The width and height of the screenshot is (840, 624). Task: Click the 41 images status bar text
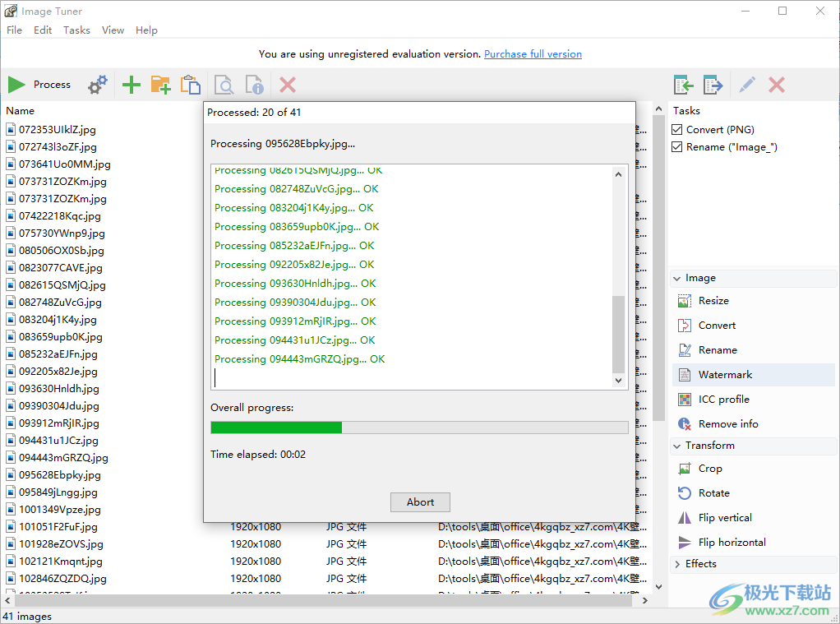click(x=27, y=617)
